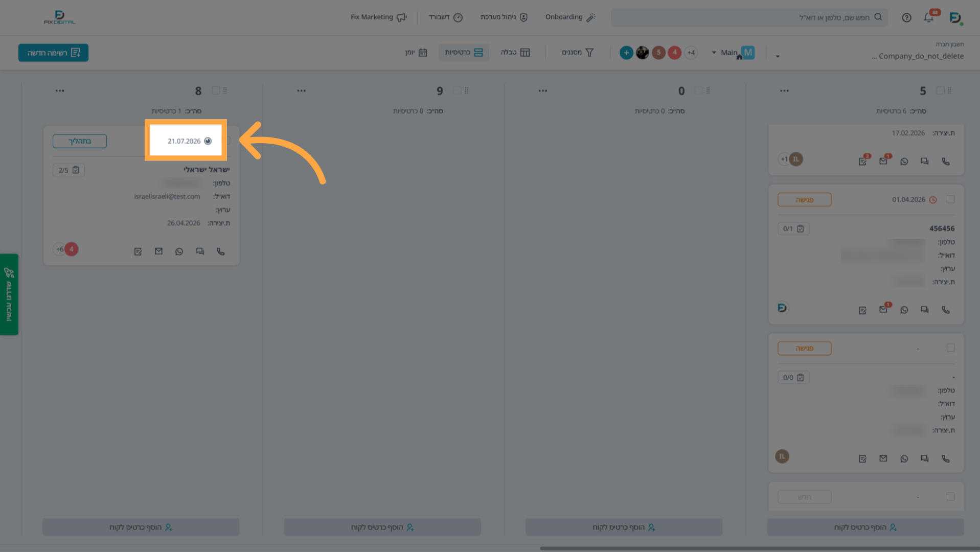Select all cards checkbox in column 5
Image resolution: width=980 pixels, height=552 pixels.
click(x=940, y=90)
